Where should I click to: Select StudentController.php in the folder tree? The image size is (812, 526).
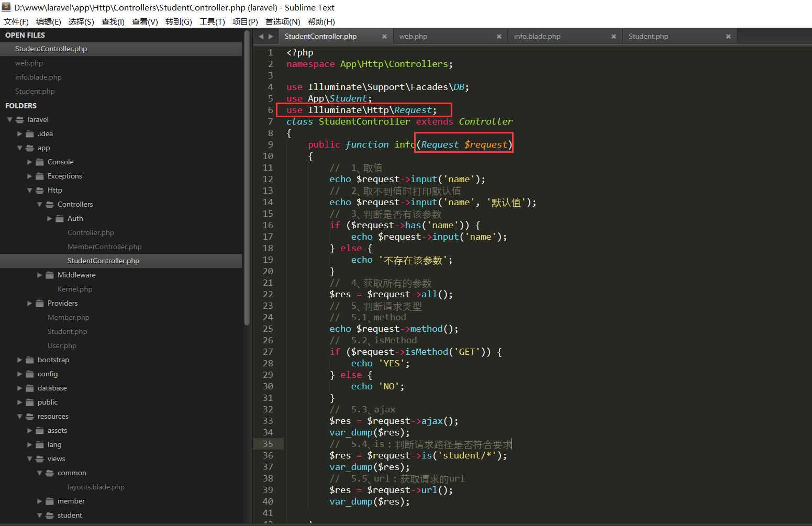[121, 261]
